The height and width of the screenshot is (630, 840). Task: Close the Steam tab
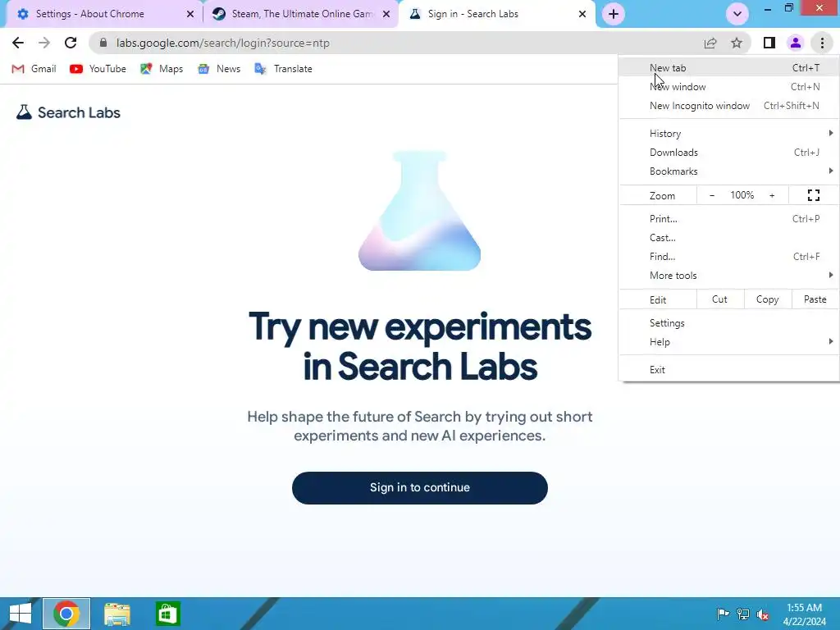(x=386, y=14)
